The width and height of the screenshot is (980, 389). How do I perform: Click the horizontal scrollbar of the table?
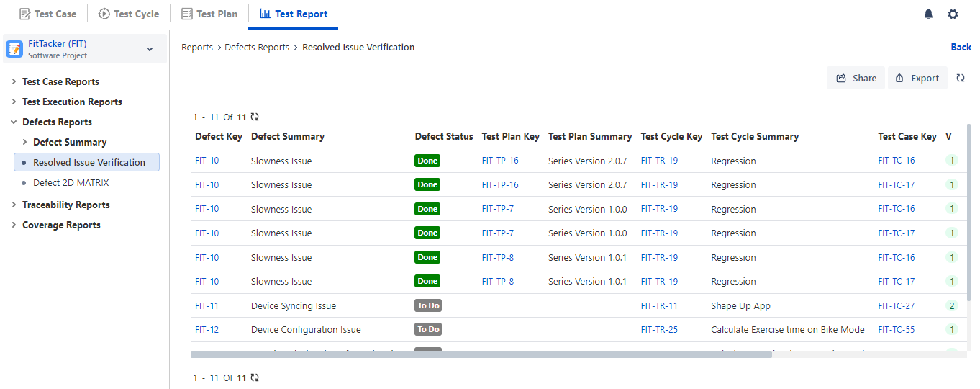481,354
